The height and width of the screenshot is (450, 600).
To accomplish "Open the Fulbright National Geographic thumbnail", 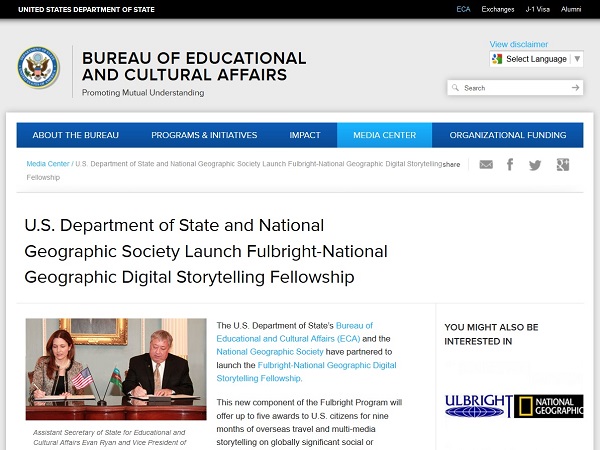I will click(513, 405).
